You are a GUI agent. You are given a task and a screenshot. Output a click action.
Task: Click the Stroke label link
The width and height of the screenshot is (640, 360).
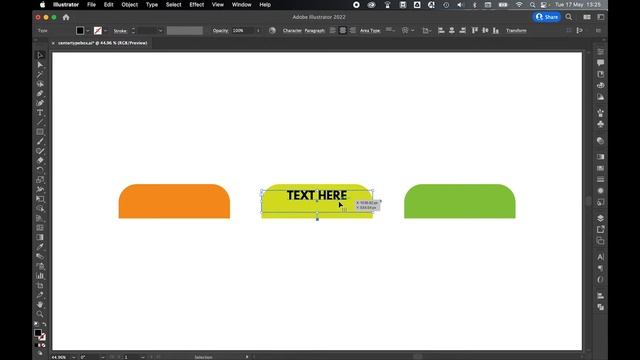coord(120,31)
